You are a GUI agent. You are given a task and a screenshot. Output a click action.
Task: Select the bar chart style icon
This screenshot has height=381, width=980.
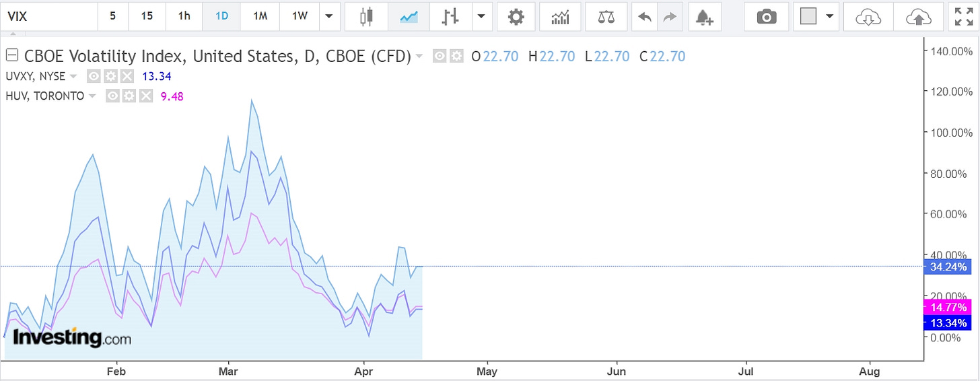coord(451,16)
